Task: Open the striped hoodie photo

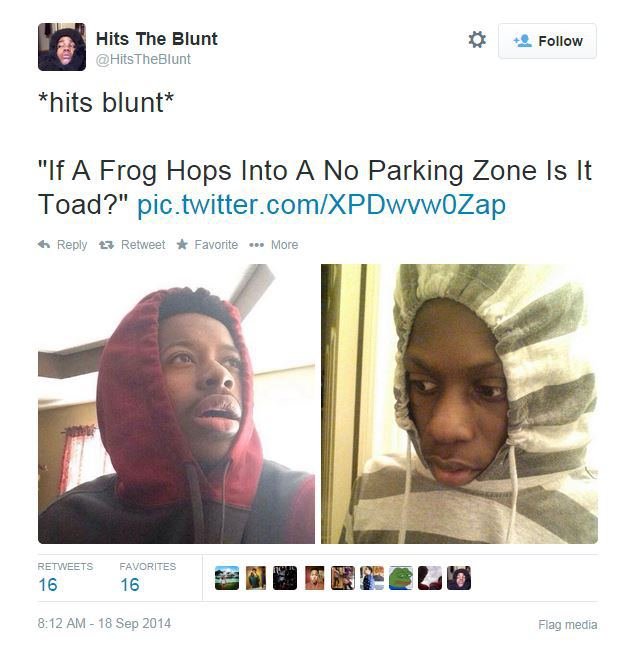Action: tap(459, 404)
